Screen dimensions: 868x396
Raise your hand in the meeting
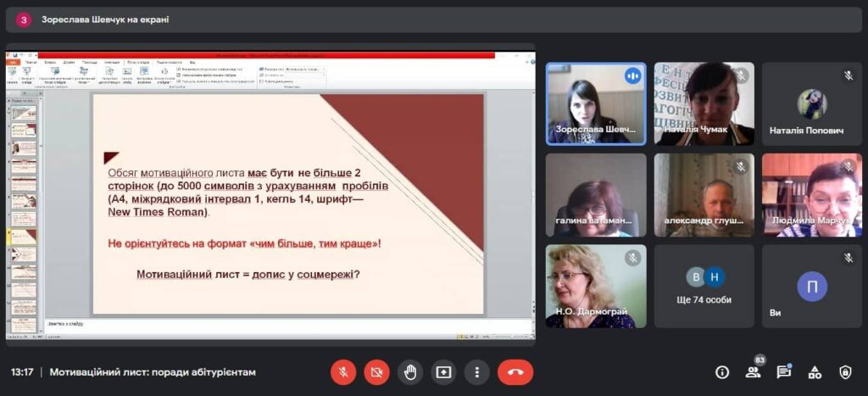pos(410,372)
